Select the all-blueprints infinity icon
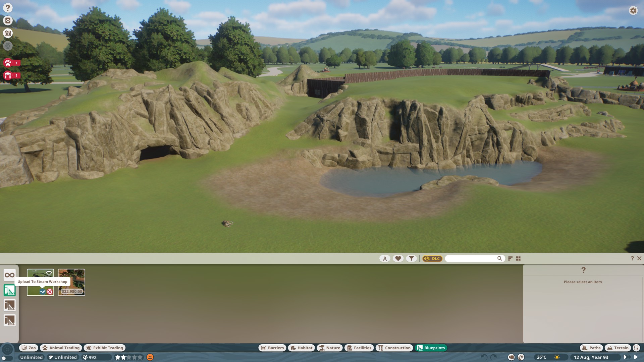The height and width of the screenshot is (362, 644). point(9,275)
